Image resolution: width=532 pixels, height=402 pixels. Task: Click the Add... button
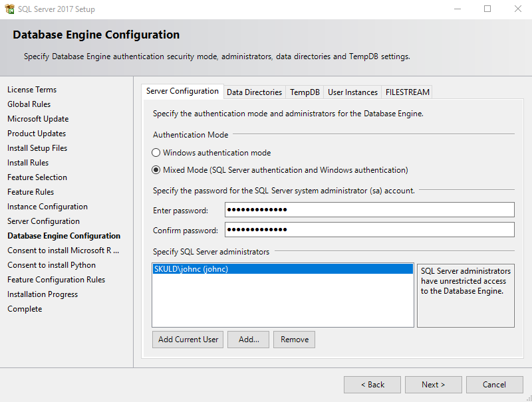pos(248,340)
